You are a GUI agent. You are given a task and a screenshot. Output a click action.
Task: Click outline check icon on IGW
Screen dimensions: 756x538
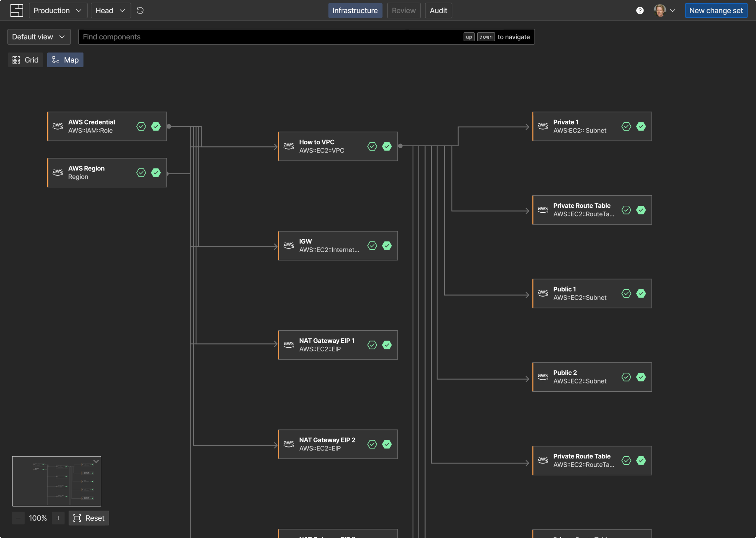pyautogui.click(x=372, y=245)
